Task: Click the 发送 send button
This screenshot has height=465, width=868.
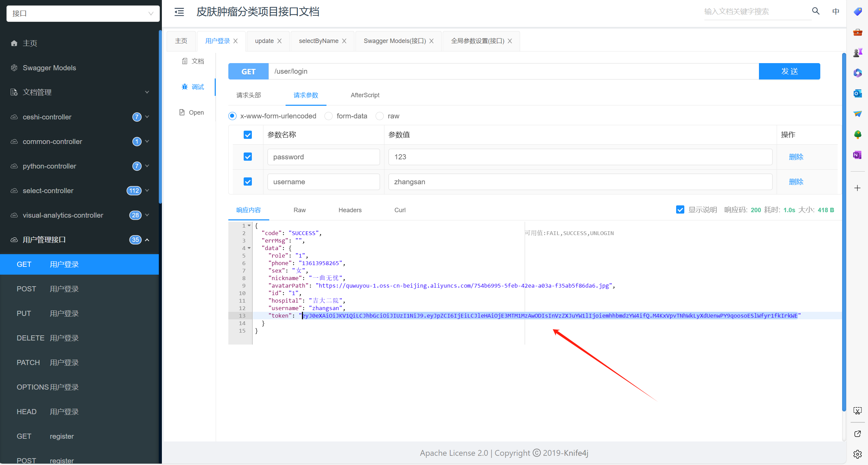Action: tap(789, 71)
